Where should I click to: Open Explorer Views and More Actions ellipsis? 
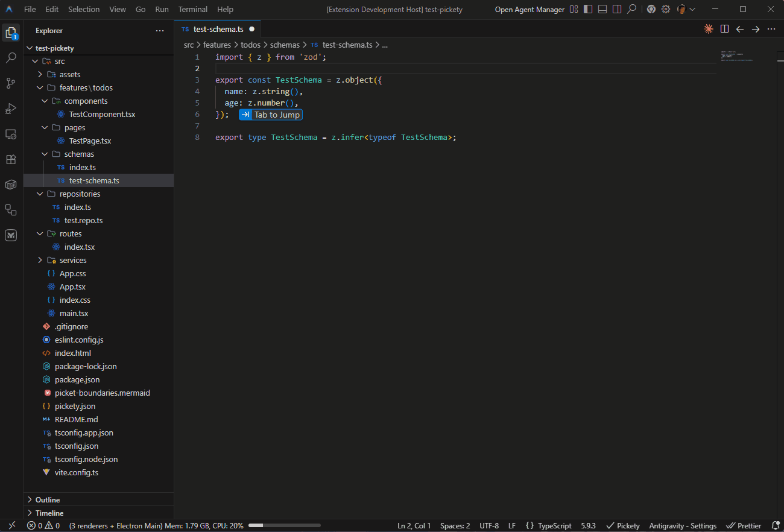tap(160, 31)
